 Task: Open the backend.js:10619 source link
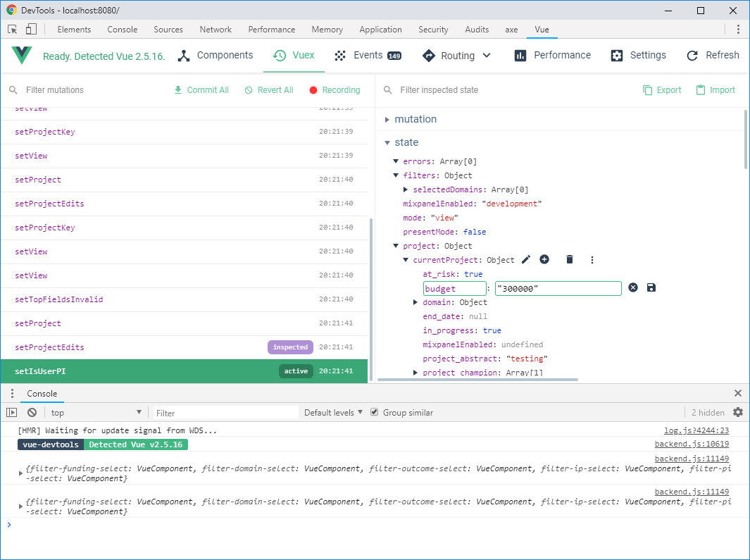(692, 444)
